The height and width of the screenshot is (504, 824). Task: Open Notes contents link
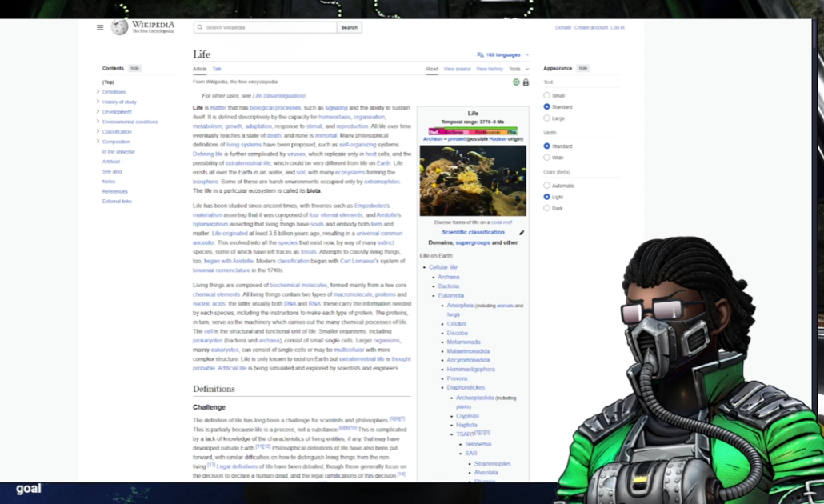coord(108,182)
